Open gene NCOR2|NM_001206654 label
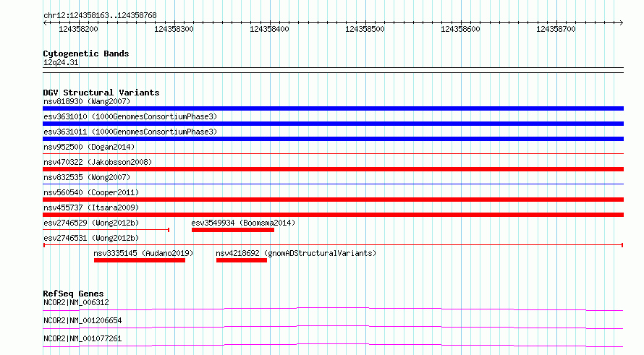This screenshot has height=355, width=644. pyautogui.click(x=82, y=320)
